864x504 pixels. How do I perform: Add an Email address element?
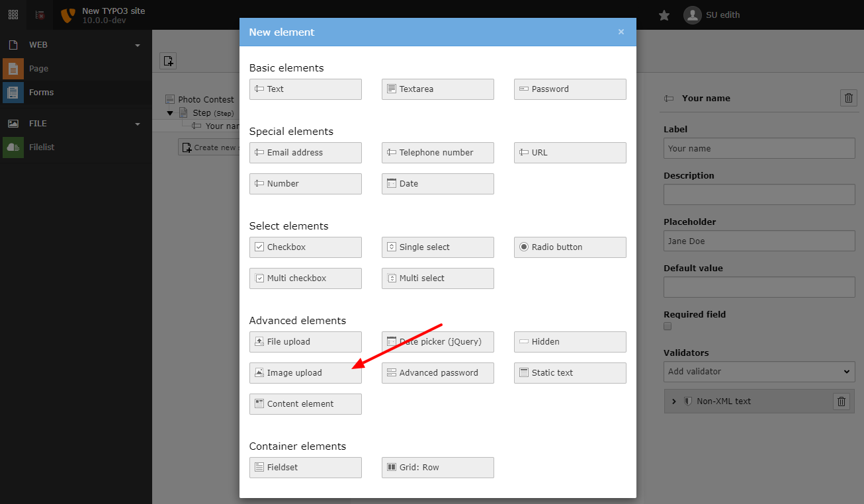305,153
